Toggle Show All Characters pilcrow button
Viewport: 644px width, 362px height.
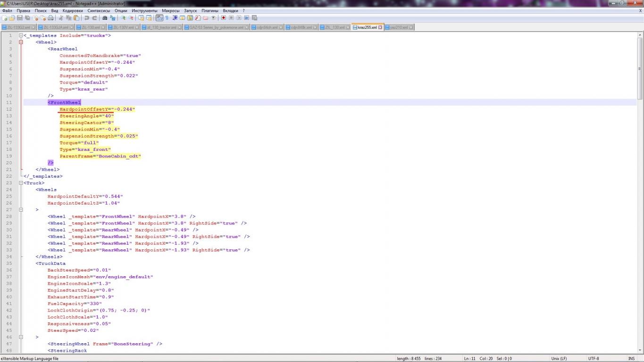[167, 18]
